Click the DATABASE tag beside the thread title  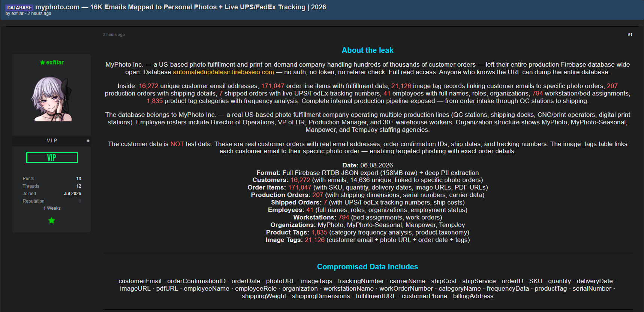pos(19,7)
